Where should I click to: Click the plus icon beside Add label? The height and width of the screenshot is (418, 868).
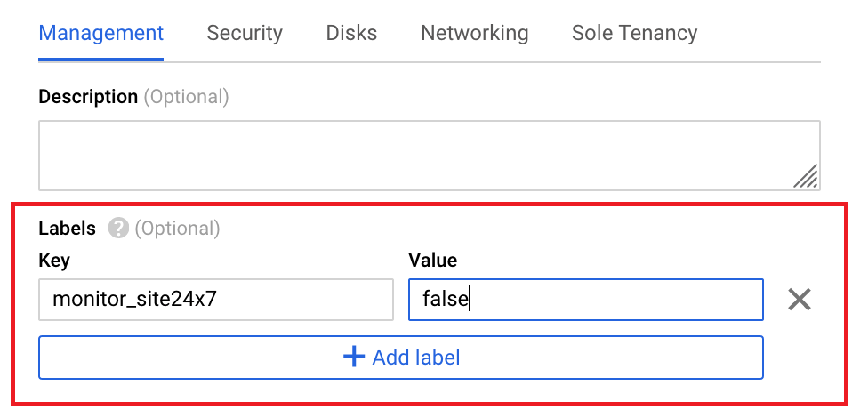click(354, 358)
